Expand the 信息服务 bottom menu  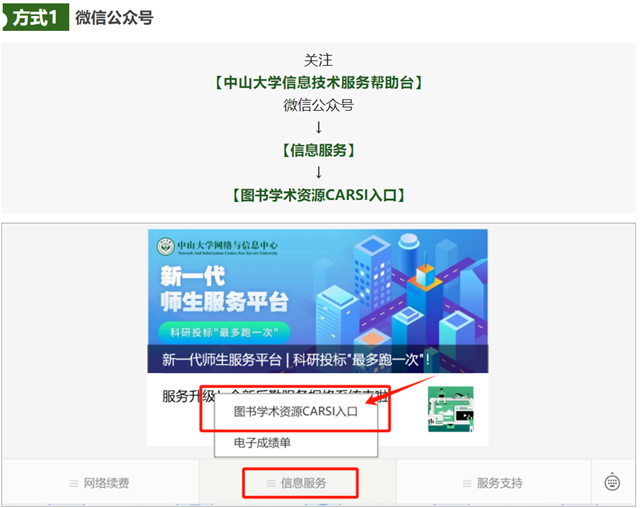(301, 484)
